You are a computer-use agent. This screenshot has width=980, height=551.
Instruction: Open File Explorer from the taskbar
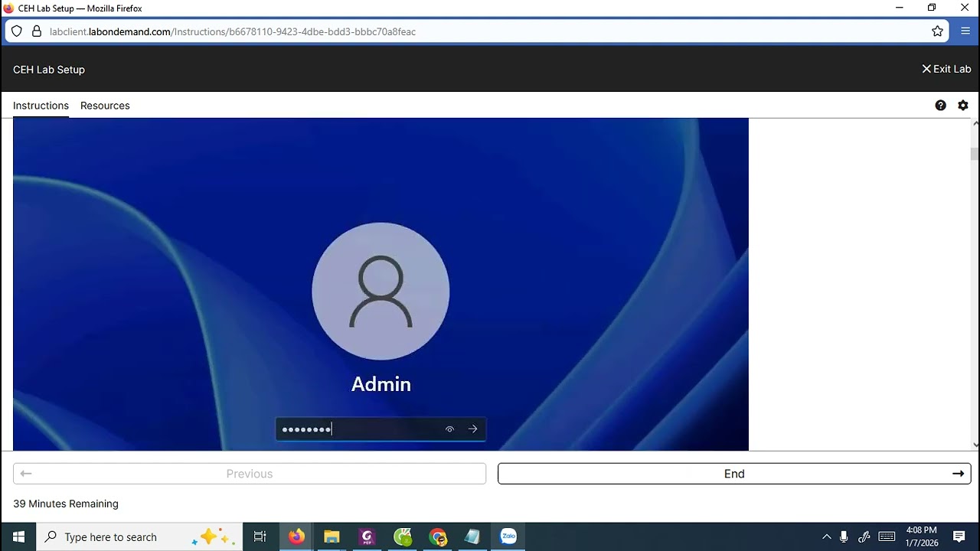(x=332, y=536)
